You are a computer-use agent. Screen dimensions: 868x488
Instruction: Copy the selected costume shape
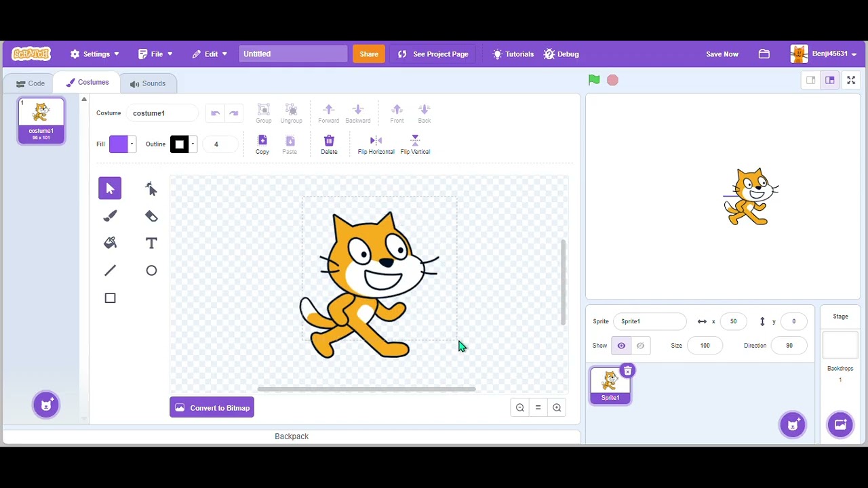[262, 144]
